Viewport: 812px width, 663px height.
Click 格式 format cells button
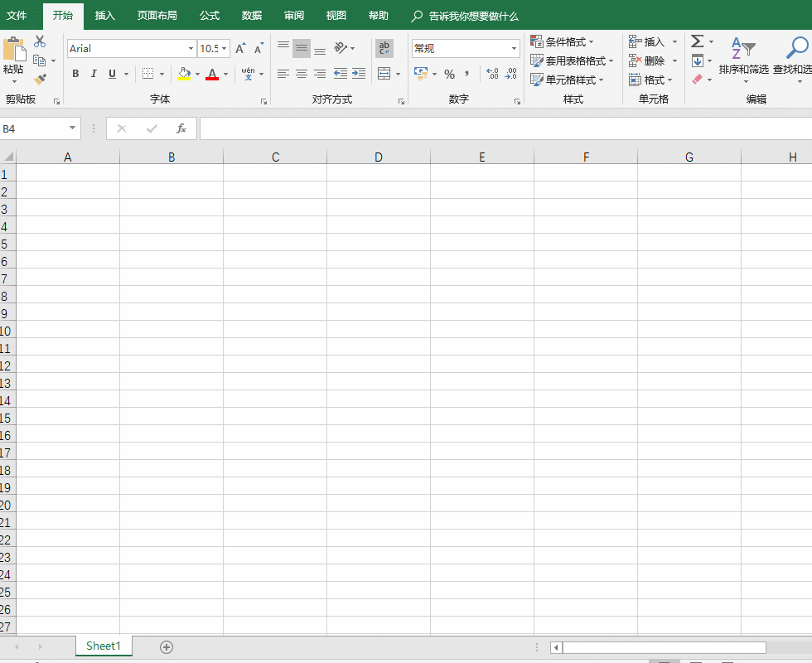650,80
